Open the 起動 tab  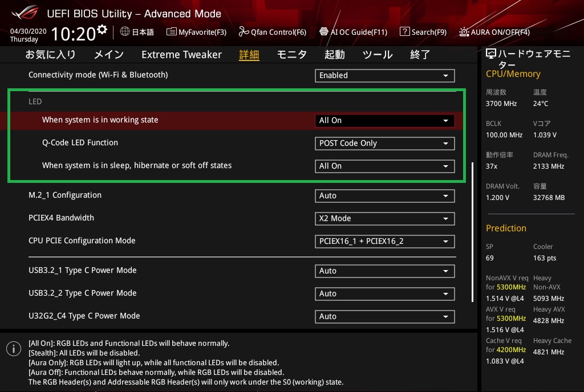click(334, 55)
